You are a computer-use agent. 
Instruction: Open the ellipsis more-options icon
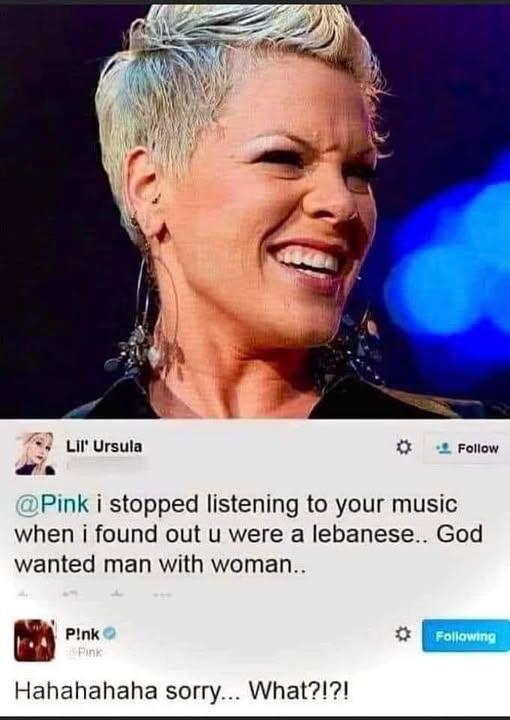tap(163, 595)
